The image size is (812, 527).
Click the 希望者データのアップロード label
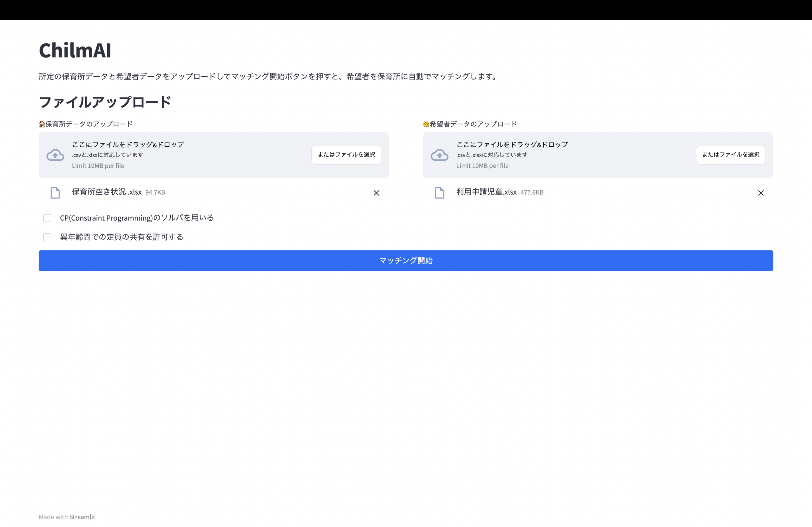pyautogui.click(x=470, y=124)
